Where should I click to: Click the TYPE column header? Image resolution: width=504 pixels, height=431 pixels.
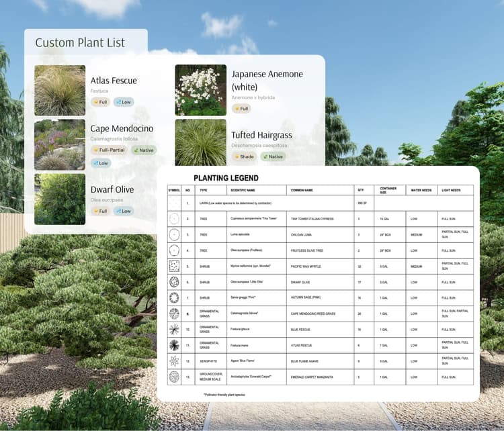coord(204,190)
